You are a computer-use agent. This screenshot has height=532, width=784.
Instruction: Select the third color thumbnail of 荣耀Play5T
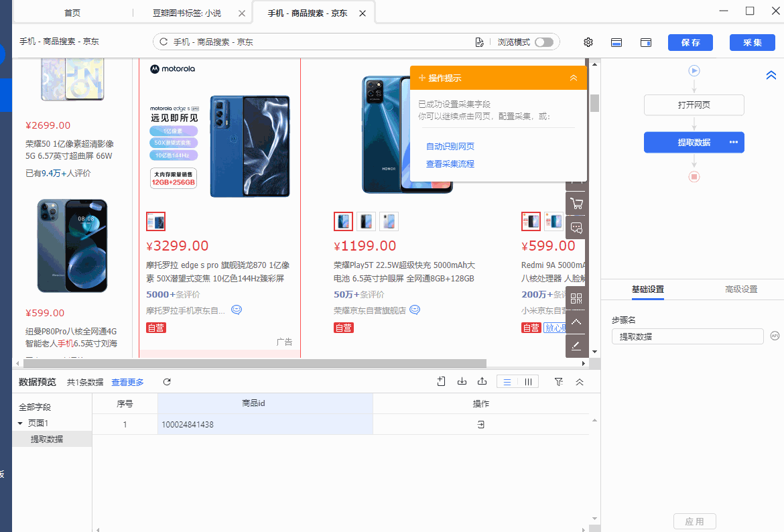point(389,222)
